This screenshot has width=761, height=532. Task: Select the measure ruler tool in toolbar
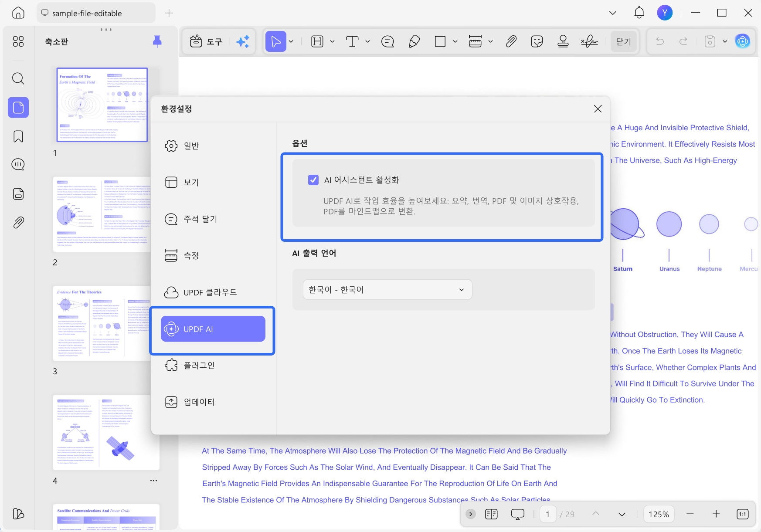coord(475,41)
